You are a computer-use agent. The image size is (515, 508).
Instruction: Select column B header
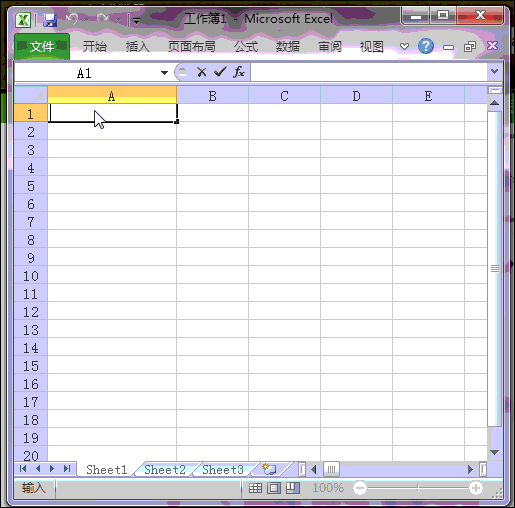(212, 96)
